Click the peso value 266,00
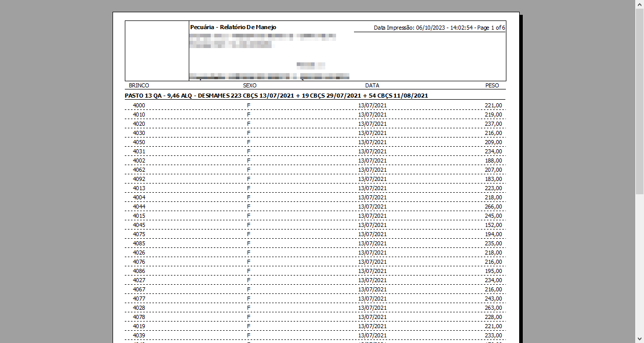 pyautogui.click(x=494, y=207)
